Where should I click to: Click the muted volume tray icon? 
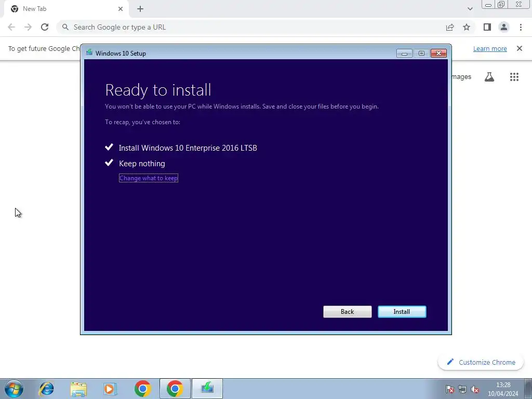tap(475, 389)
